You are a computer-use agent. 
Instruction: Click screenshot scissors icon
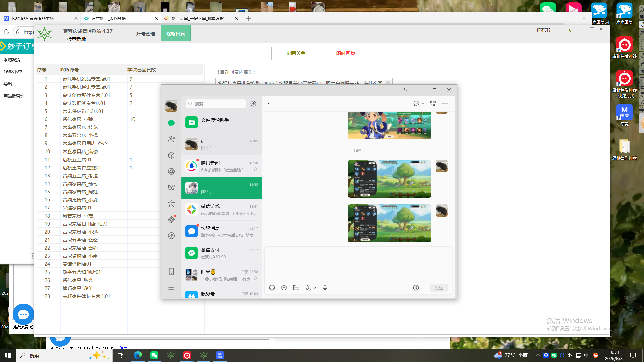[x=308, y=288]
